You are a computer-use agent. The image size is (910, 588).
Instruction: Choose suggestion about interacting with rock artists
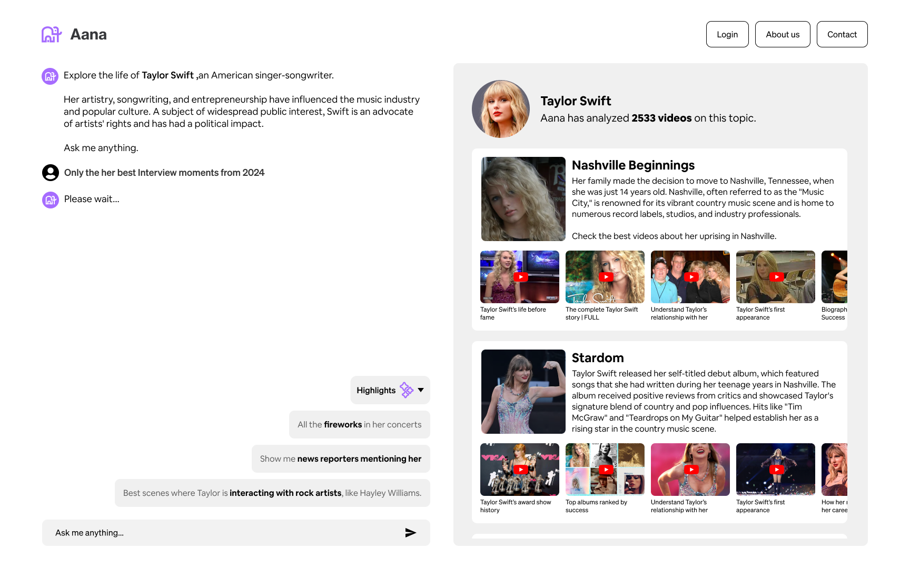click(x=272, y=493)
